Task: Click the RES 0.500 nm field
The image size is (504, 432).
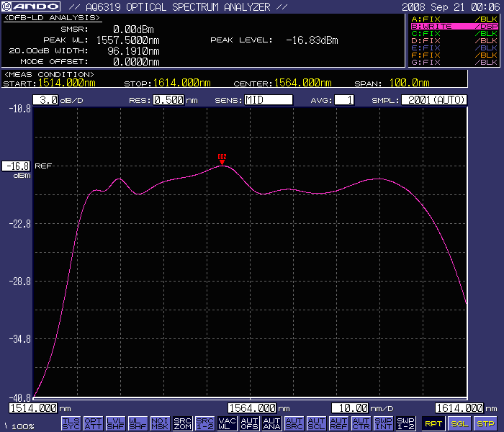Action: (x=168, y=100)
